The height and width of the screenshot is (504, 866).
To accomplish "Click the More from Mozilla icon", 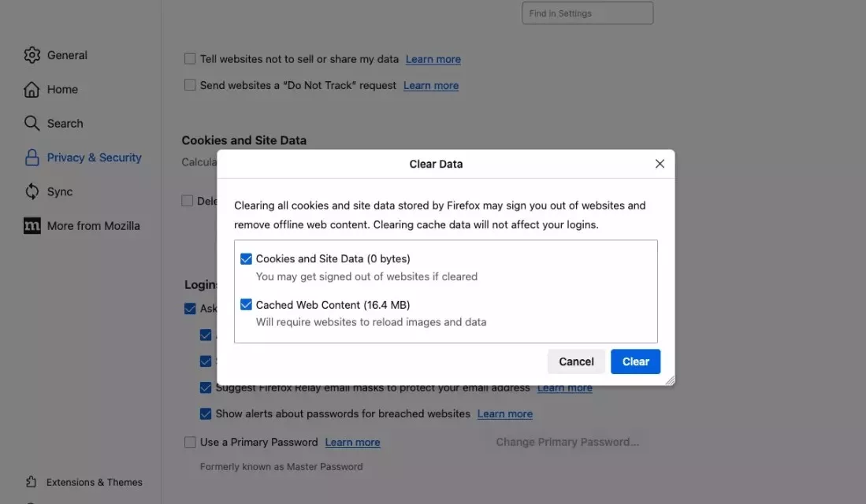I will [x=32, y=226].
